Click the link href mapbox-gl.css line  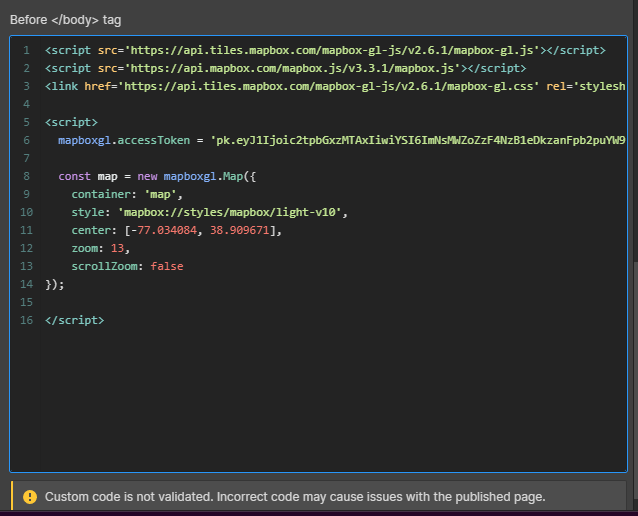tap(335, 86)
